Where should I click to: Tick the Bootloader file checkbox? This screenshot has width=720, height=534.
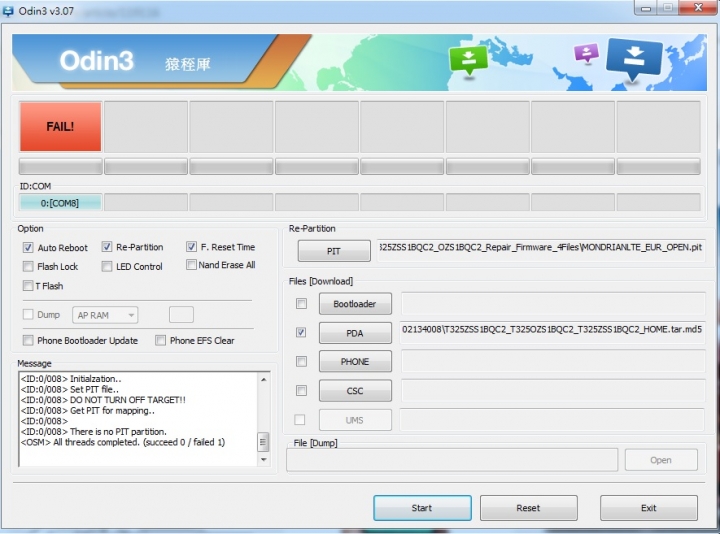coord(301,304)
